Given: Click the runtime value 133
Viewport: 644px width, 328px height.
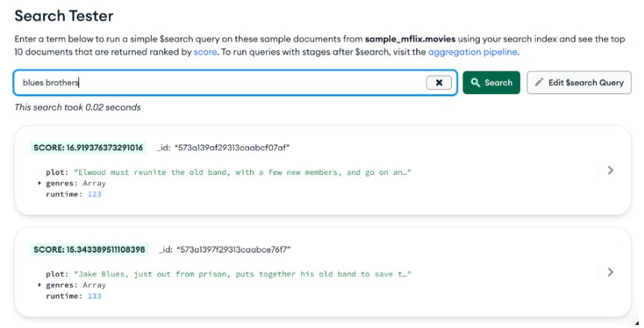Looking at the screenshot, I should [x=94, y=296].
